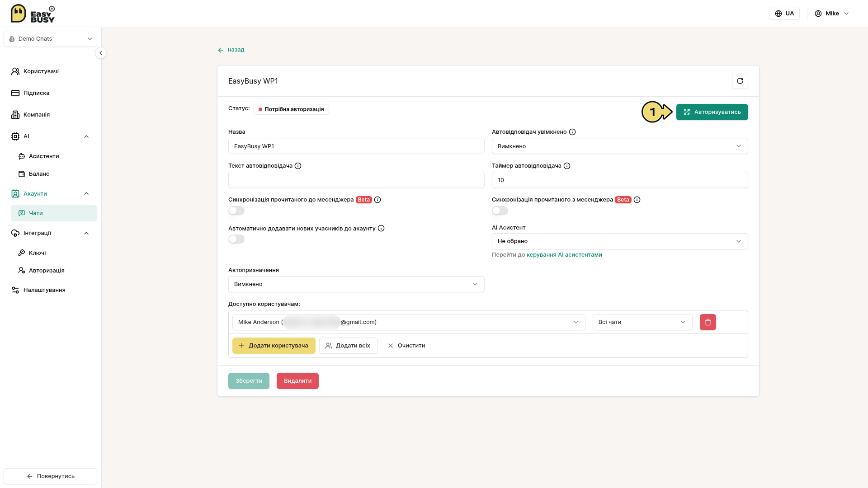
Task: Click the info icon next to Таймер автовідповідача
Action: (x=567, y=166)
